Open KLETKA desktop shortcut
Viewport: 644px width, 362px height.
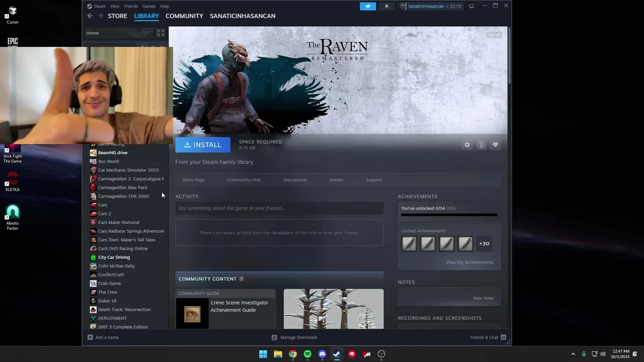13,182
